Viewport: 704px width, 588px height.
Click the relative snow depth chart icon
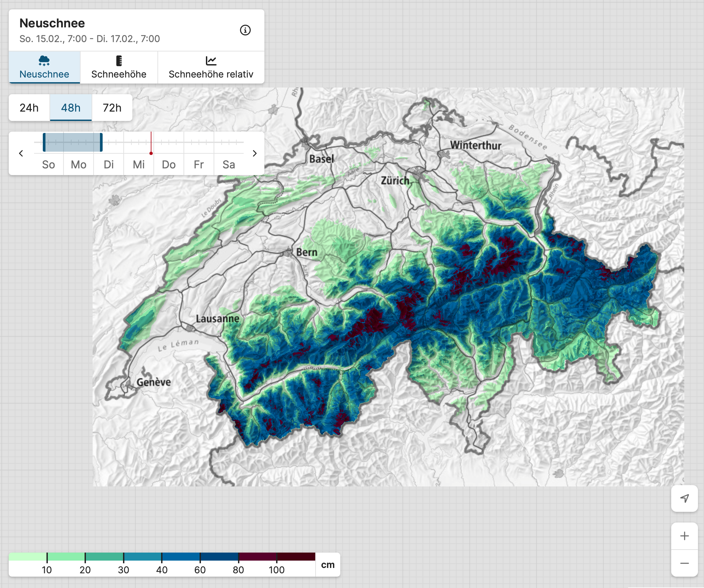(211, 61)
